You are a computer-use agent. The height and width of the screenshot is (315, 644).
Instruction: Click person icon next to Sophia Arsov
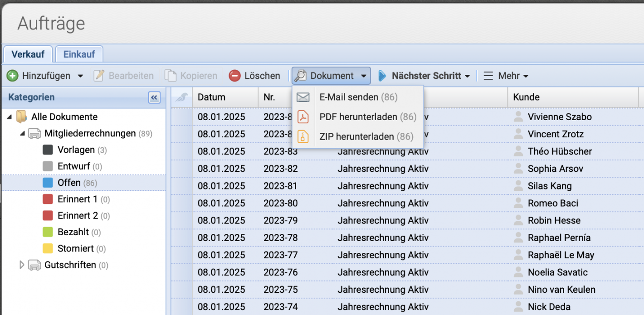(518, 168)
